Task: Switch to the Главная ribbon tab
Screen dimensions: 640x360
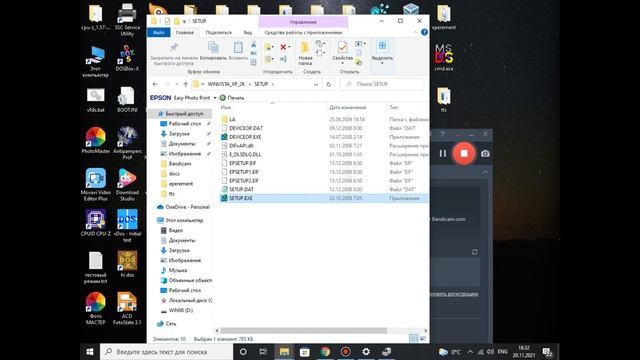Action: click(x=184, y=32)
